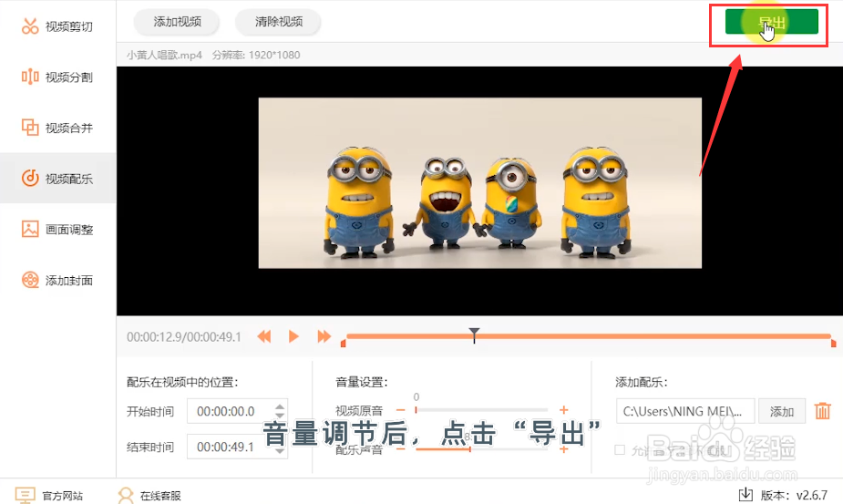This screenshot has height=504, width=843.
Task: Click the green 导出 export button
Action: [772, 22]
